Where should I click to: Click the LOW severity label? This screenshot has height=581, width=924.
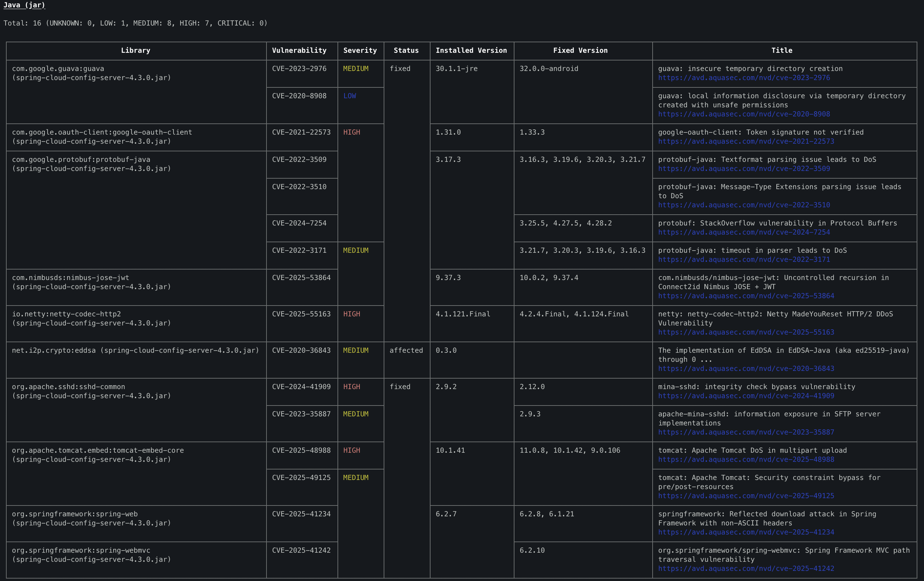(350, 96)
